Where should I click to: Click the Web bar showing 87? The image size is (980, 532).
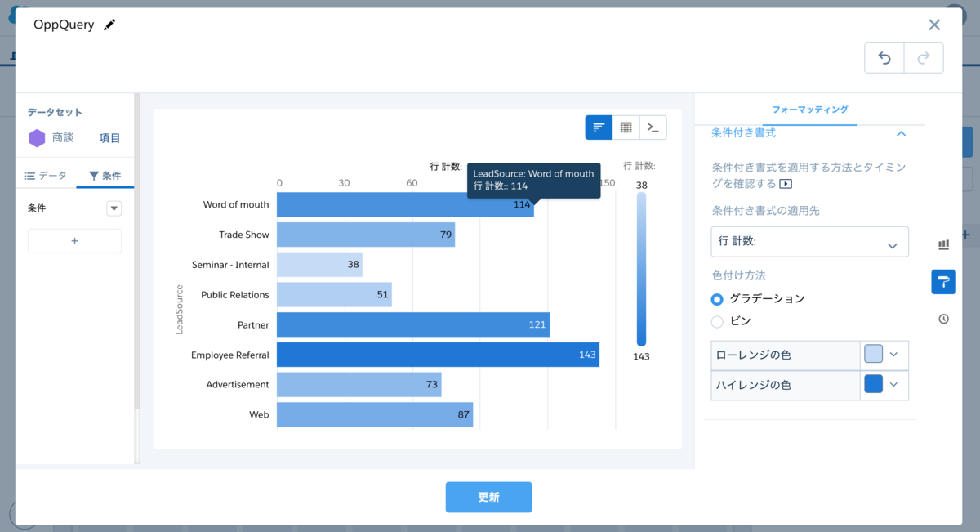375,414
